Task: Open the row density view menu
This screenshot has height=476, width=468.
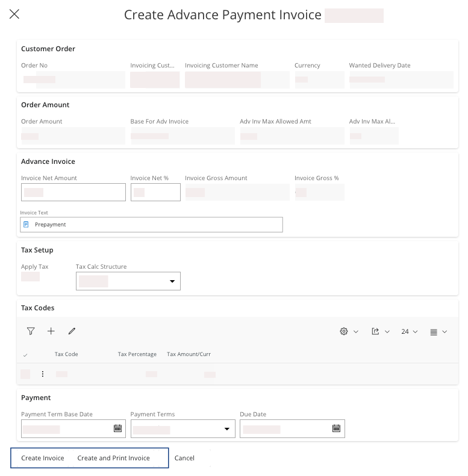Action: click(438, 331)
